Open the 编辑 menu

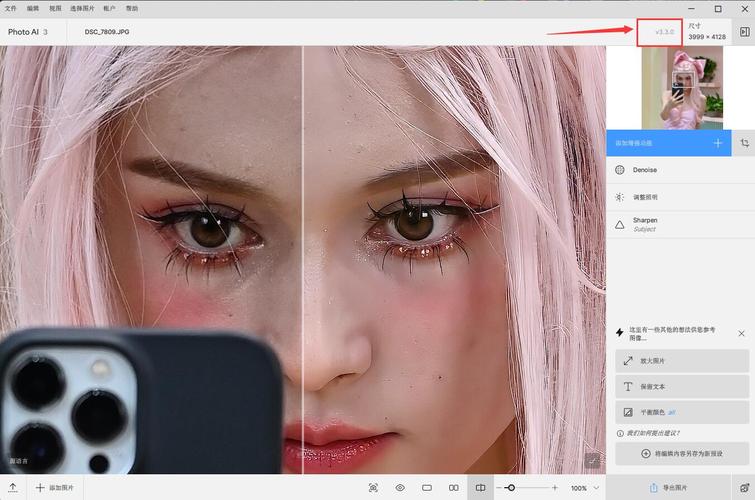[x=33, y=8]
